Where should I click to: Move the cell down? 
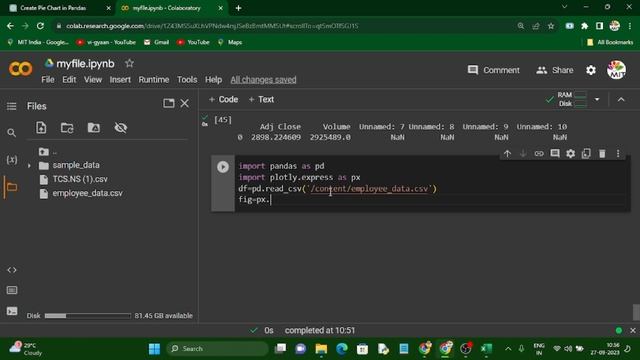[x=523, y=153]
